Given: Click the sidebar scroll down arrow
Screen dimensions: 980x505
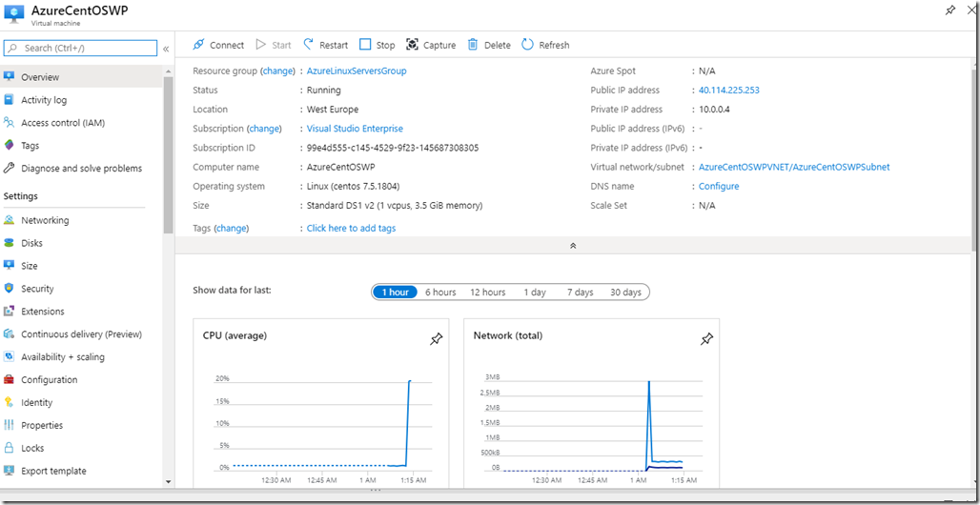Looking at the screenshot, I should [x=168, y=482].
